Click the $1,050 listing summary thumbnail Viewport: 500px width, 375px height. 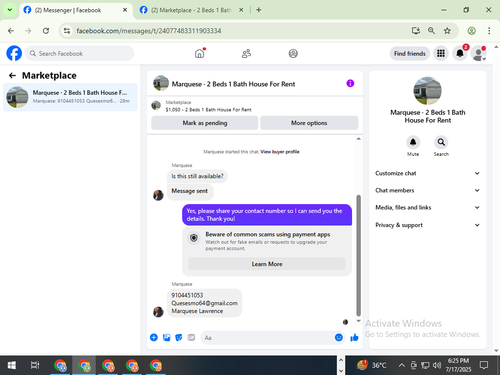tap(156, 105)
